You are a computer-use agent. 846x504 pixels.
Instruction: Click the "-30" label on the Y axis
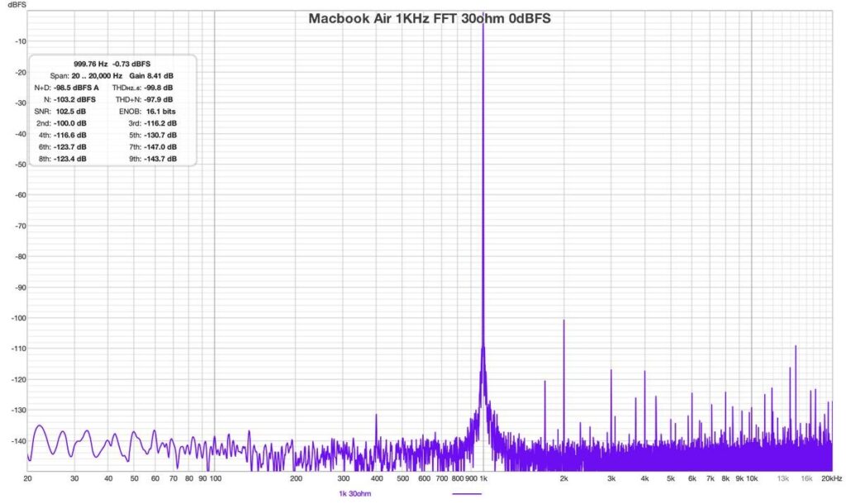click(x=20, y=103)
